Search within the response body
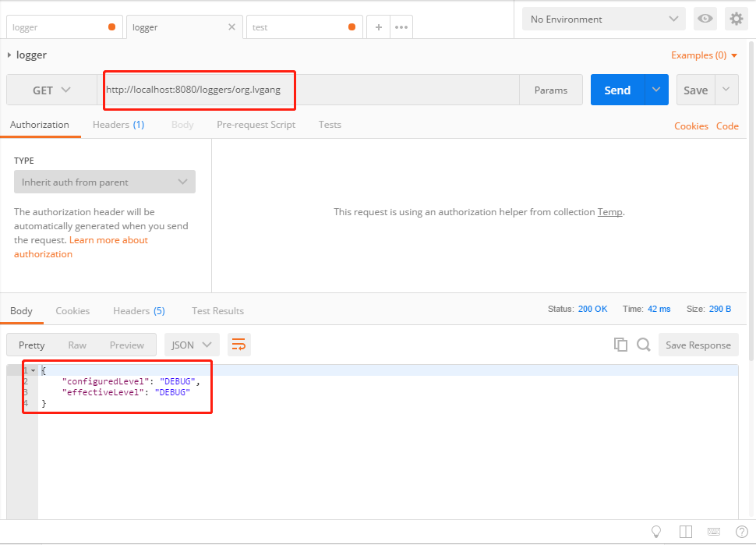 (x=643, y=345)
